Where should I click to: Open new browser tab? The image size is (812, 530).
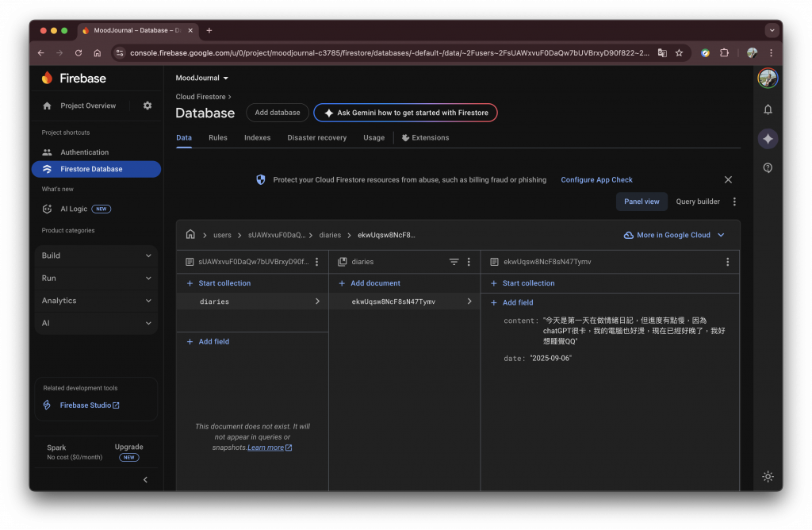[209, 31]
